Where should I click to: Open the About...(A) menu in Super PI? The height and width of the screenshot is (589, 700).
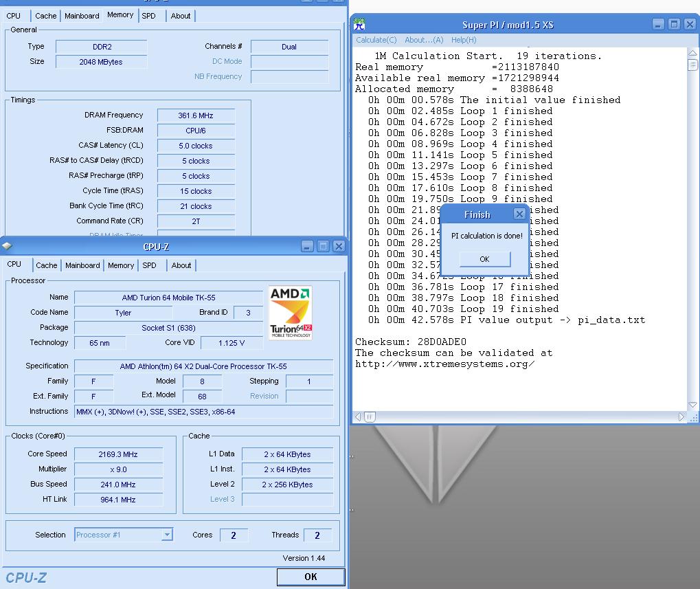click(x=424, y=40)
